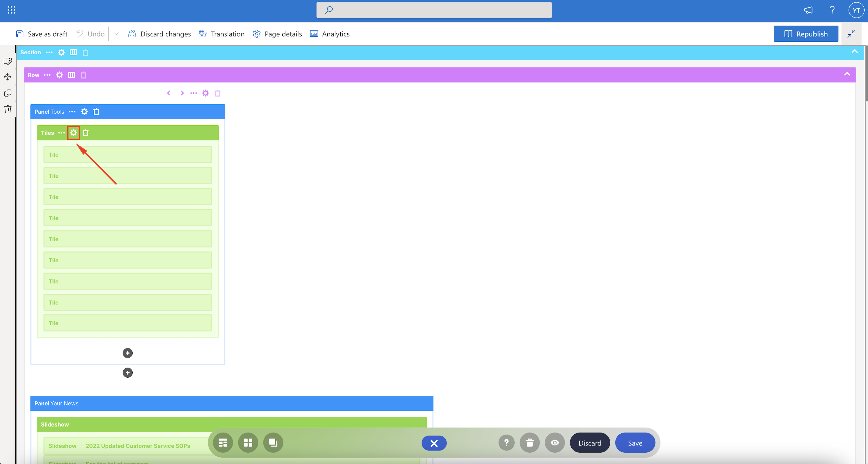Image resolution: width=868 pixels, height=464 pixels.
Task: Click the Discard button in bottom toolbar
Action: (x=590, y=443)
